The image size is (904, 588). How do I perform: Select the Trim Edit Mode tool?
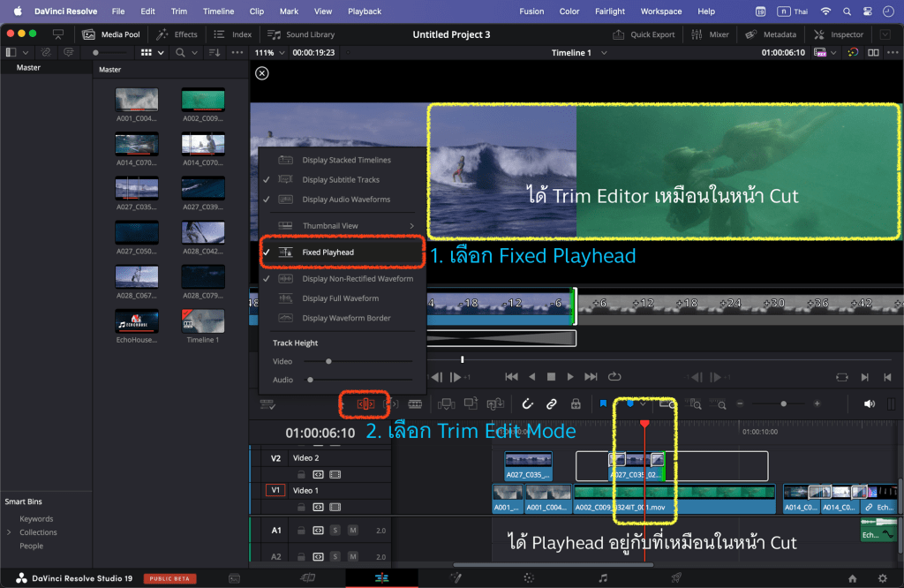pos(365,404)
